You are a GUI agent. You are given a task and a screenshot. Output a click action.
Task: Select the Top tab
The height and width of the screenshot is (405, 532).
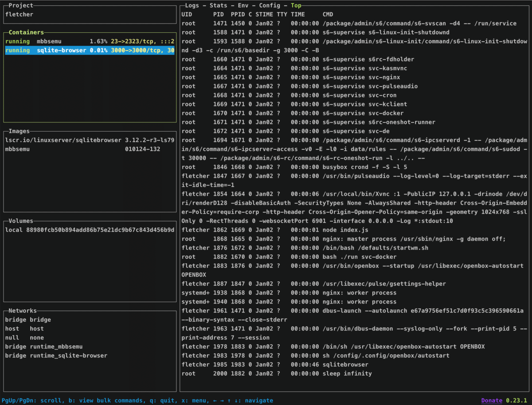pos(296,5)
